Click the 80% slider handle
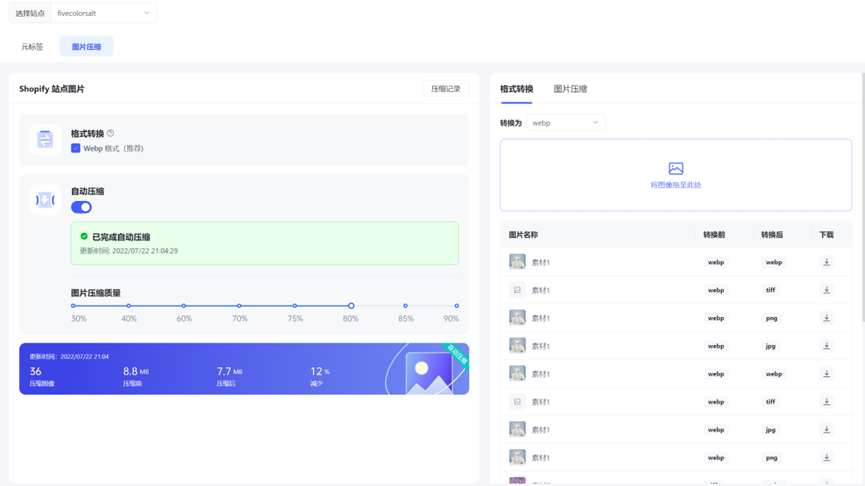Image resolution: width=865 pixels, height=486 pixels. [x=351, y=306]
